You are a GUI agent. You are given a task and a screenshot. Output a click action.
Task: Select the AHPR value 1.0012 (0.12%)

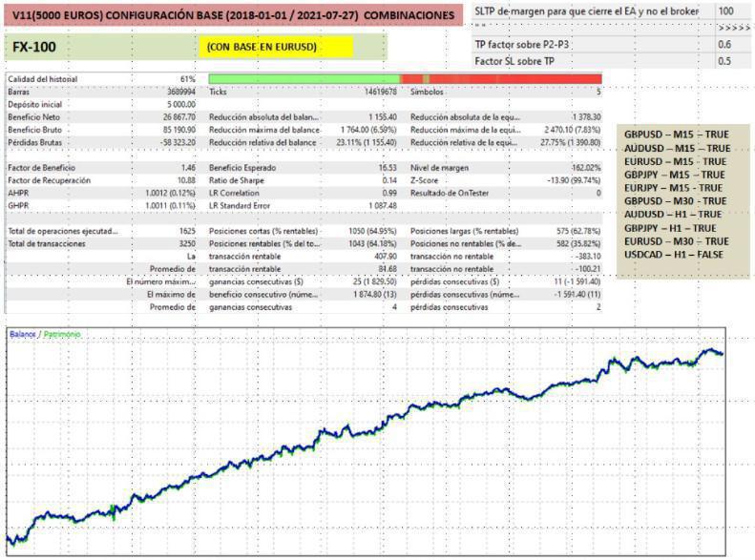coord(170,193)
